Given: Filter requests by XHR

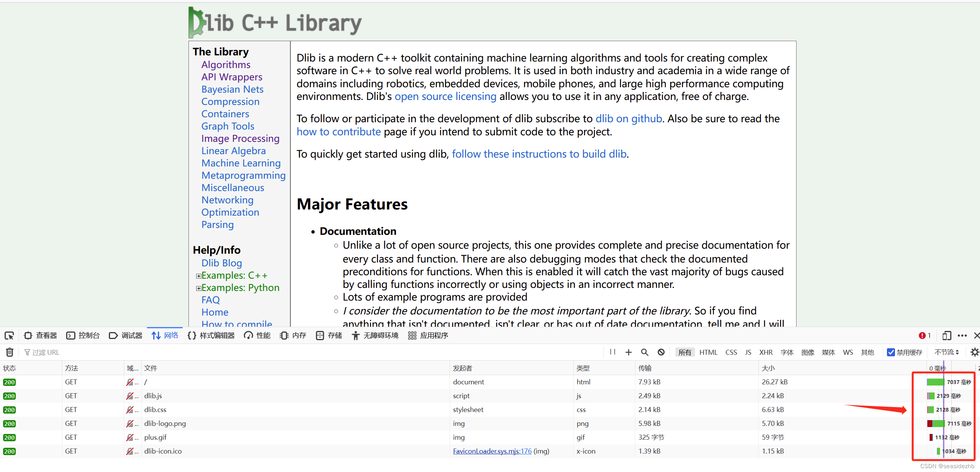Looking at the screenshot, I should 766,352.
